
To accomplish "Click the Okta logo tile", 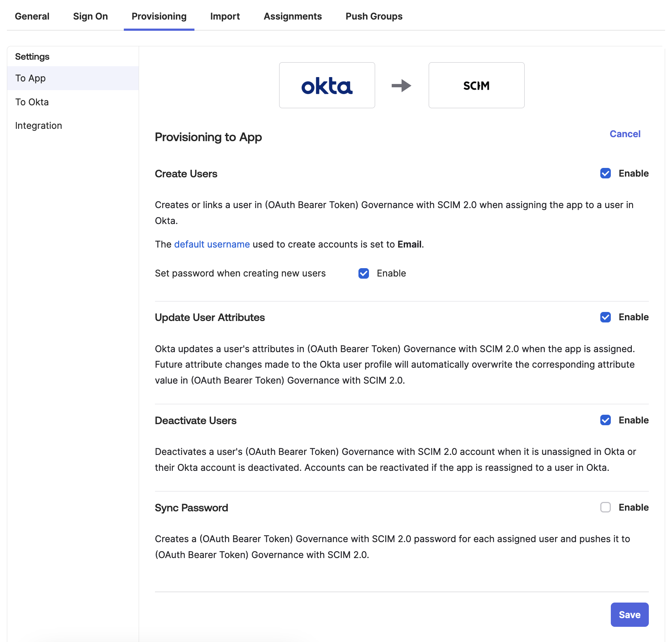I will (x=327, y=85).
